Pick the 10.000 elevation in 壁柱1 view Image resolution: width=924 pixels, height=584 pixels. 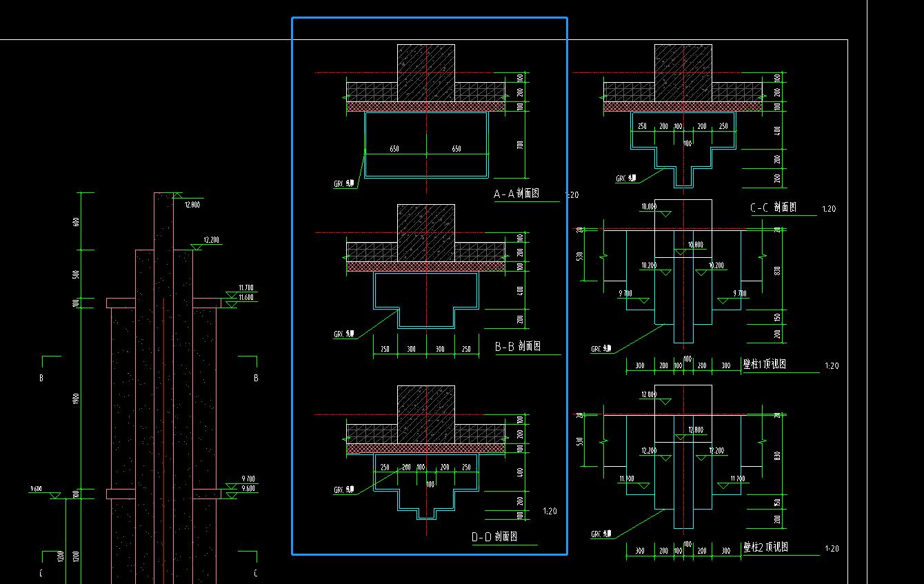click(648, 206)
